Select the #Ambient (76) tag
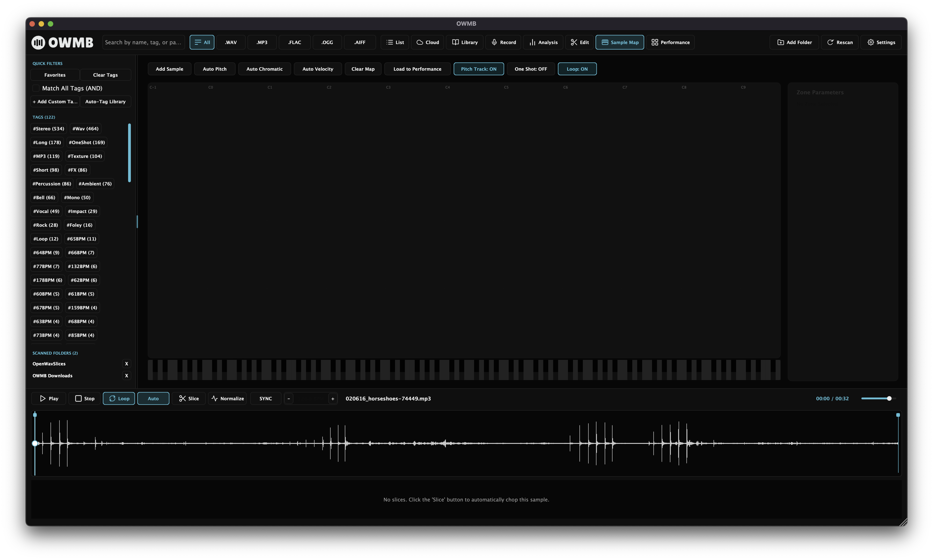 point(95,184)
